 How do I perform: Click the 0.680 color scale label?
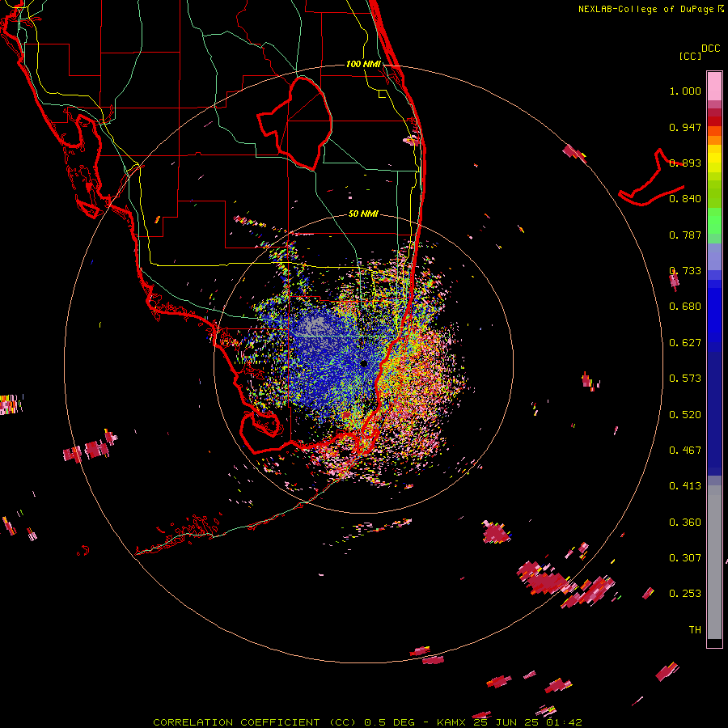point(685,307)
